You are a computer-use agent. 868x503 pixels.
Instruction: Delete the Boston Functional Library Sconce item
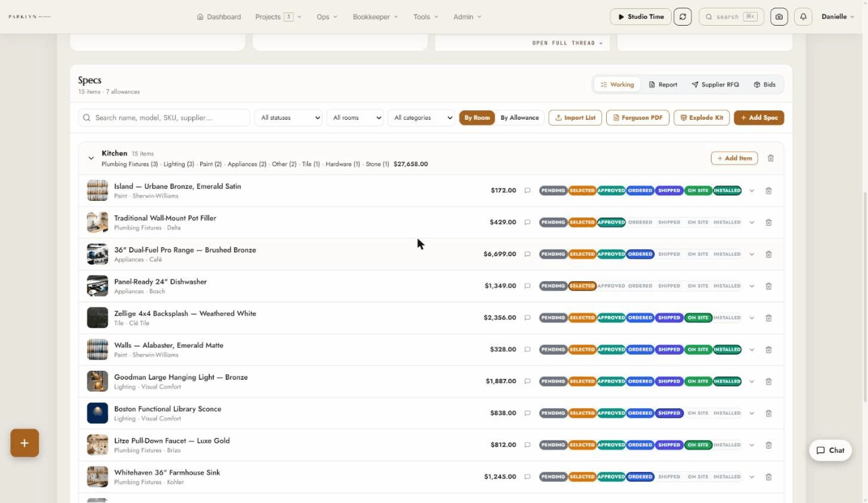[768, 413]
